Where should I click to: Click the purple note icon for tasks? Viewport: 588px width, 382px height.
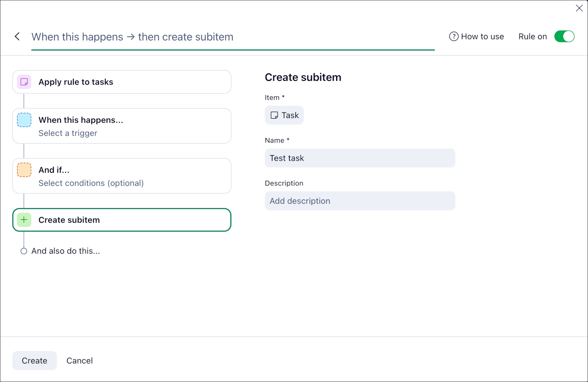pyautogui.click(x=24, y=82)
